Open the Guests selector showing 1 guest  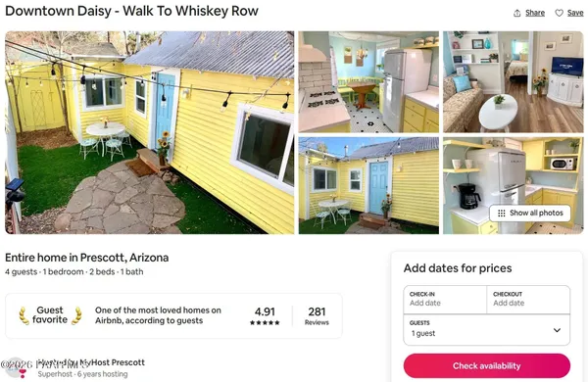(487, 329)
